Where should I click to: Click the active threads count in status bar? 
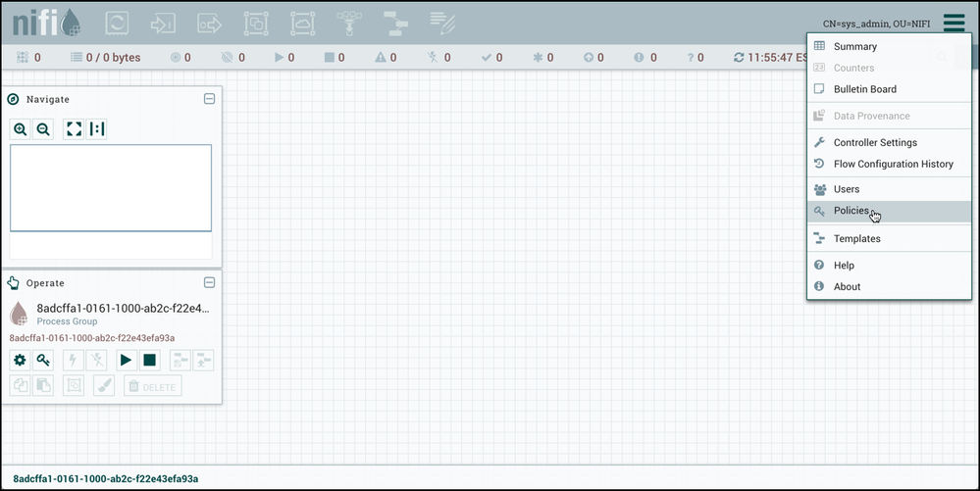click(x=28, y=58)
